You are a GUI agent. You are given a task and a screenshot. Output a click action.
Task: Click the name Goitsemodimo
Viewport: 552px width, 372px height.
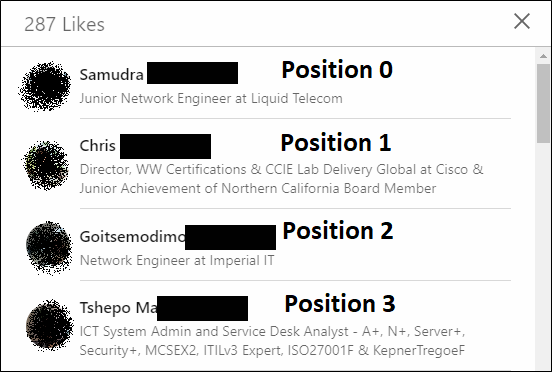[132, 237]
